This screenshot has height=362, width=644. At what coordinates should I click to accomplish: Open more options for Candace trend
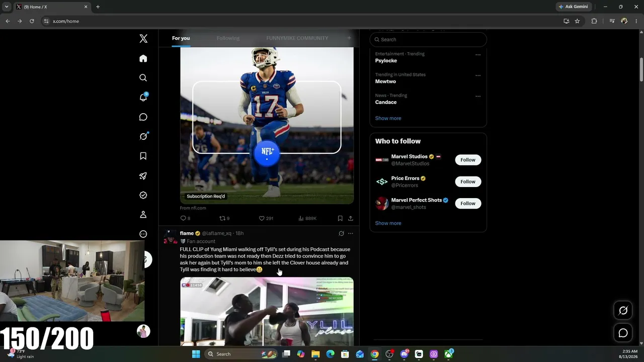tap(478, 96)
